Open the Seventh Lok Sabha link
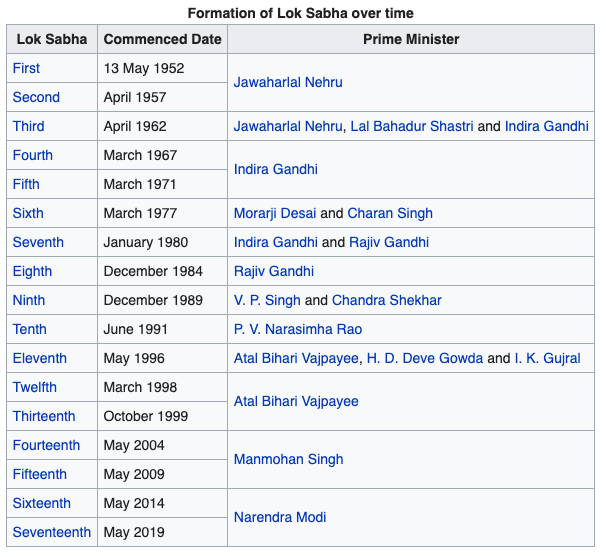This screenshot has width=606, height=557. coord(38,242)
